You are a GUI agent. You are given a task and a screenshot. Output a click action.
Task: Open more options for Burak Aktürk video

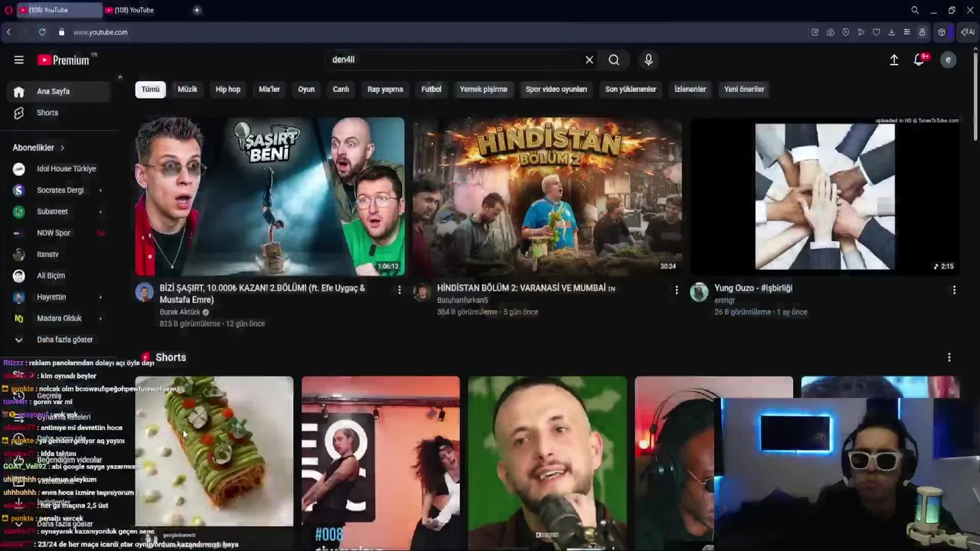coord(399,290)
